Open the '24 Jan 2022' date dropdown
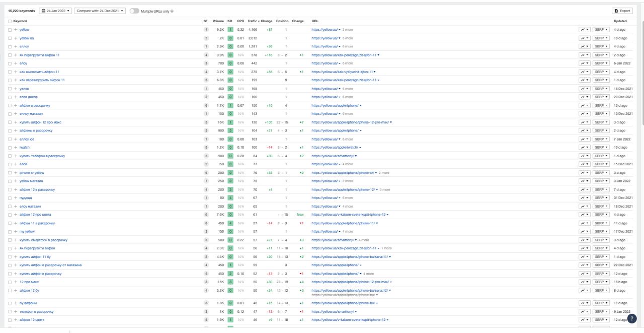 tap(55, 11)
